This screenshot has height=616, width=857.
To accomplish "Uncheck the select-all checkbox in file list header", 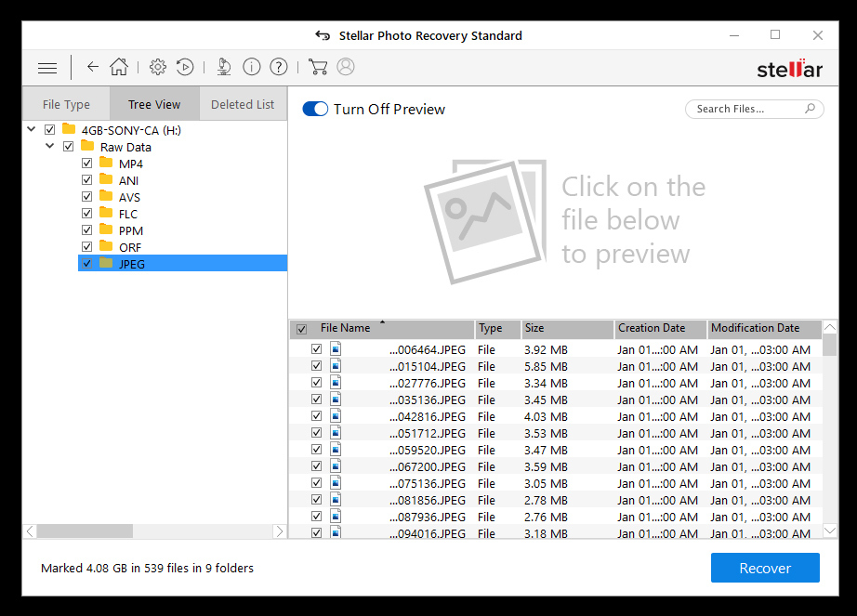I will pos(301,329).
